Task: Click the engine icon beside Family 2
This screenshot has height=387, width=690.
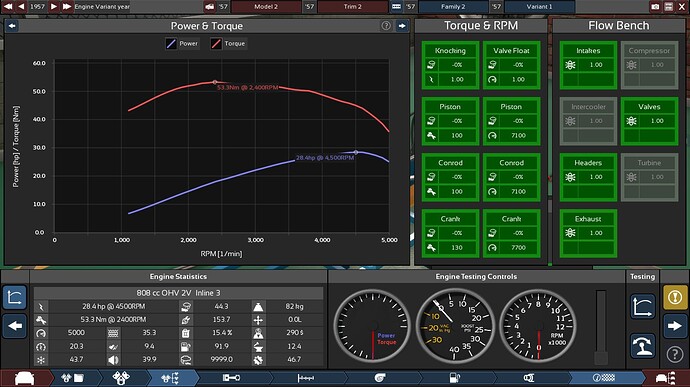Action: pyautogui.click(x=396, y=7)
